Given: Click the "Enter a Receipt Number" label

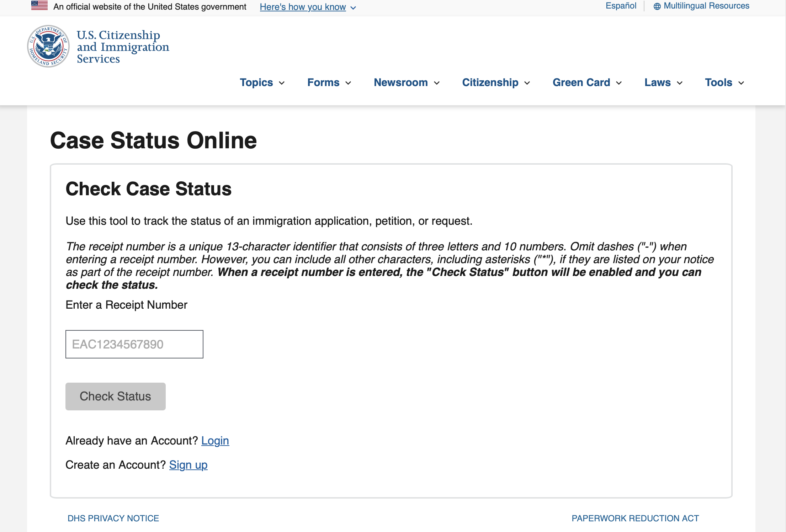Looking at the screenshot, I should [127, 305].
